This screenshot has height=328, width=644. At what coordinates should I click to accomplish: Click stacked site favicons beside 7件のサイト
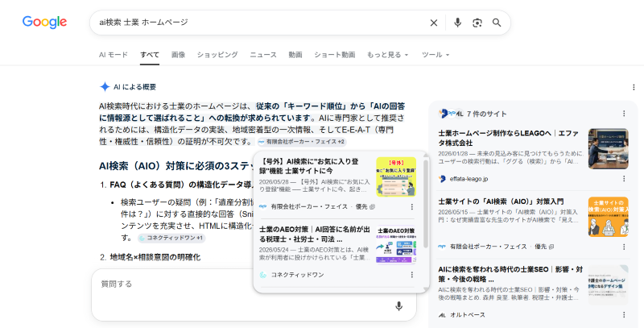pyautogui.click(x=451, y=114)
